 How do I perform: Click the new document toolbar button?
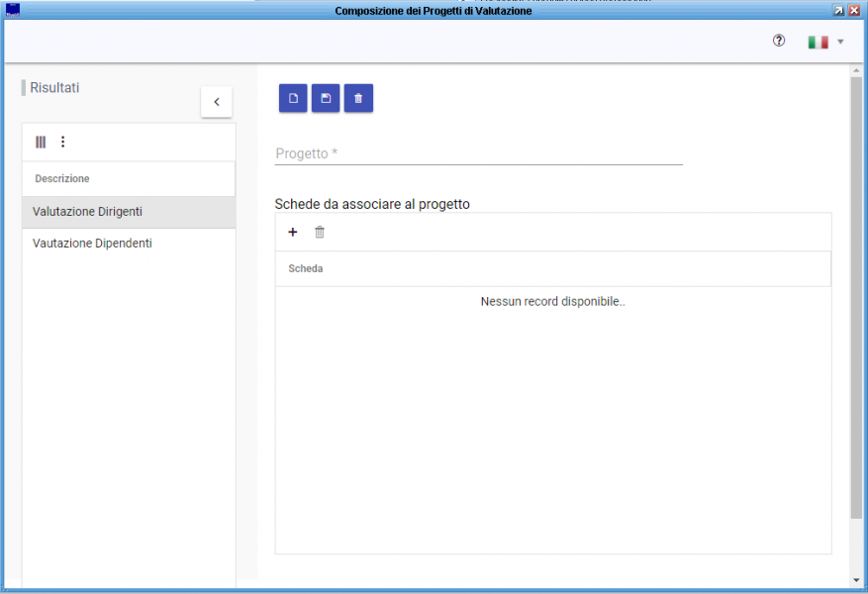point(293,99)
